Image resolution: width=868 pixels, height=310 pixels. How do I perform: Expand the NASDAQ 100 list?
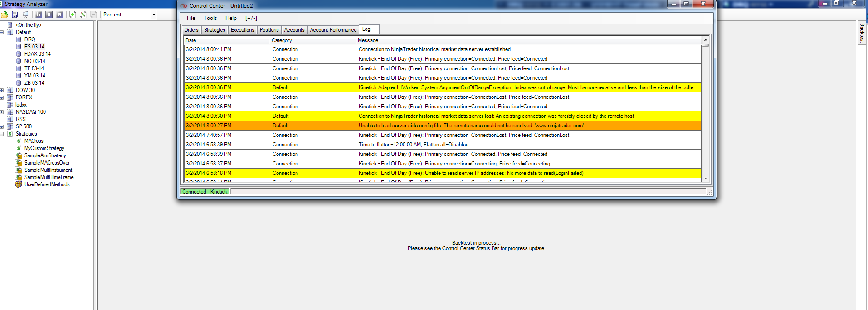(x=2, y=112)
